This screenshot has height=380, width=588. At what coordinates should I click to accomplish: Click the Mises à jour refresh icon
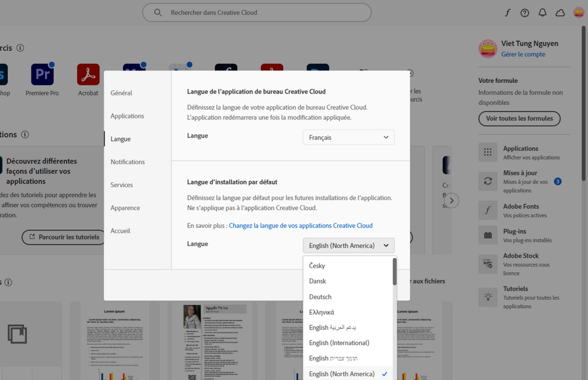[x=488, y=181]
